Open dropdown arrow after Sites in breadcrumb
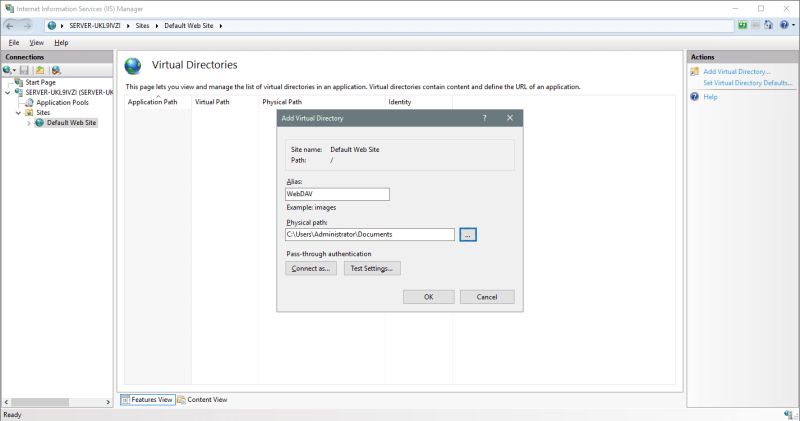Viewport: 800px width, 421px height. tap(157, 26)
